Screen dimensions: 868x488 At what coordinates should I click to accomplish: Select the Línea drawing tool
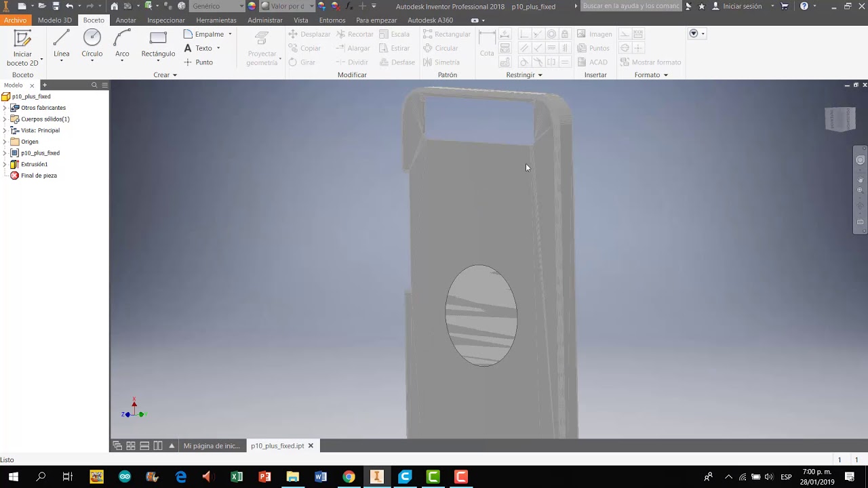61,45
